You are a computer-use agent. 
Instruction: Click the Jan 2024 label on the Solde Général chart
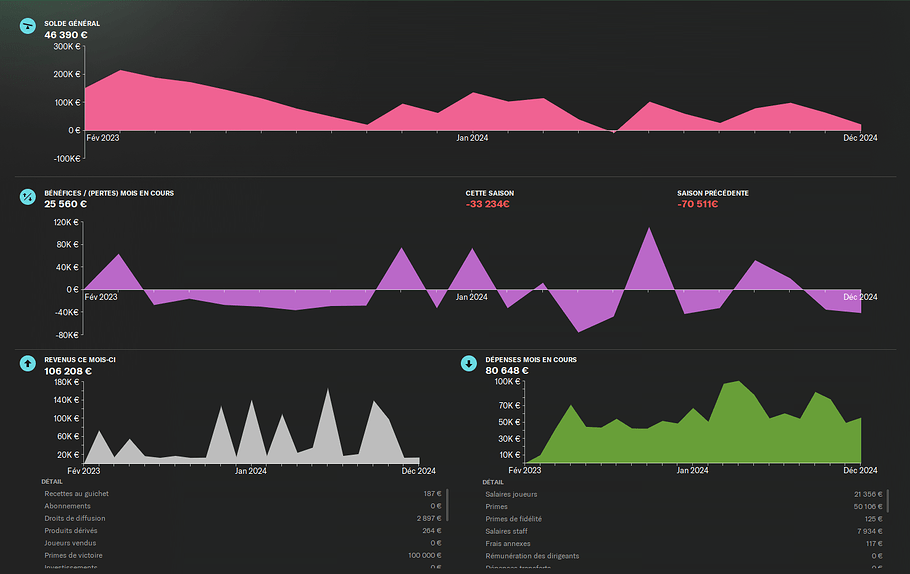[472, 138]
